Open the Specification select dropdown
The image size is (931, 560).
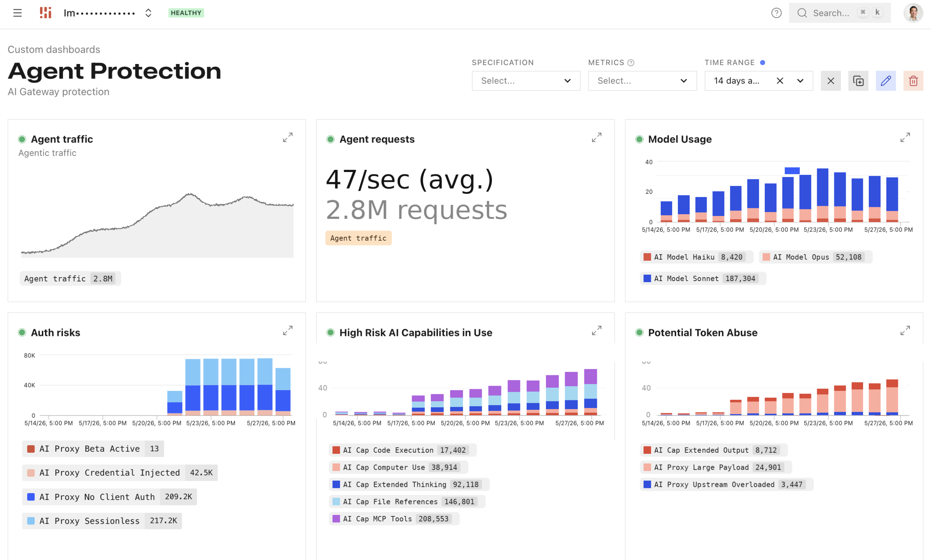(x=526, y=81)
